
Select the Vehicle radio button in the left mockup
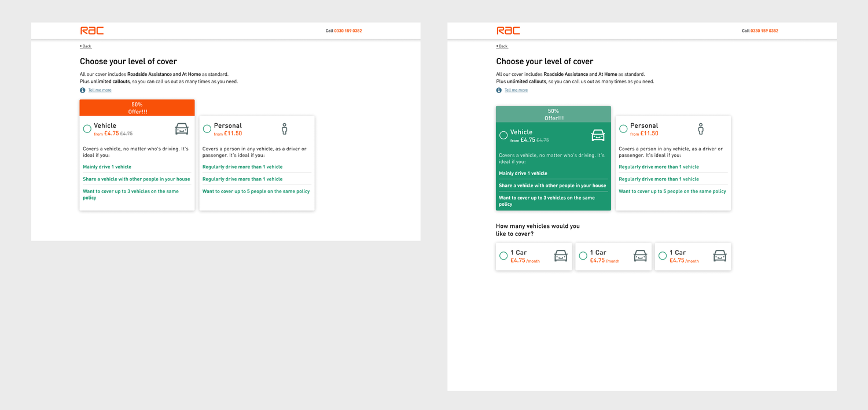87,129
